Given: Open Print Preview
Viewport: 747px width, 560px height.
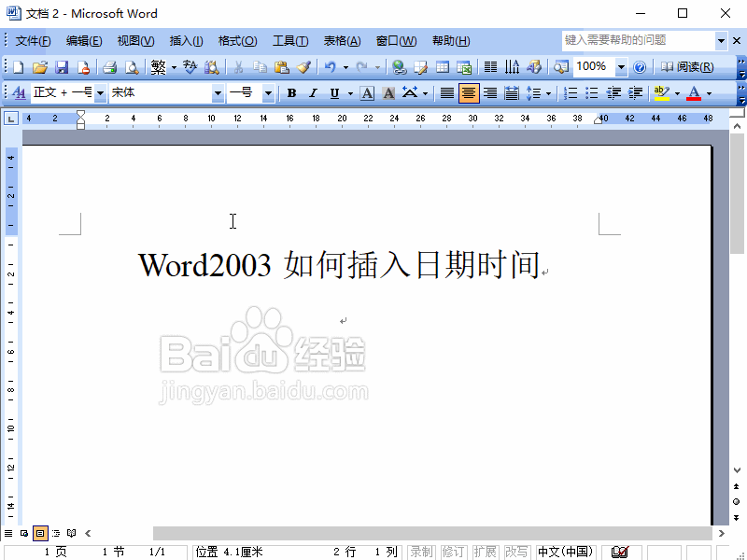Looking at the screenshot, I should [133, 66].
